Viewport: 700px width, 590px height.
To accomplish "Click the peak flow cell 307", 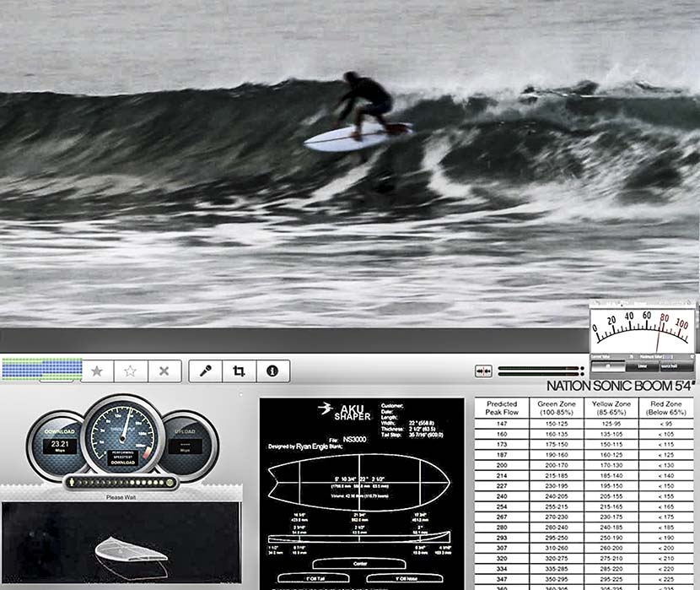I will (x=502, y=548).
